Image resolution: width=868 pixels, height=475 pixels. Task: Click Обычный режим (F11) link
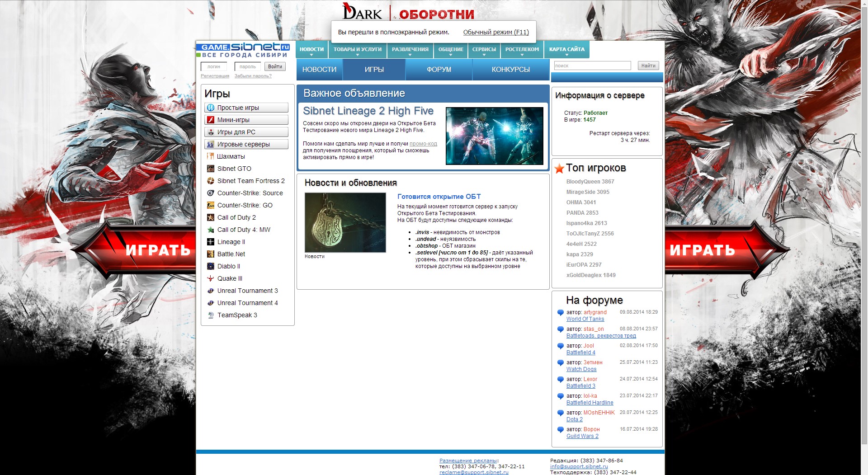[x=496, y=32]
